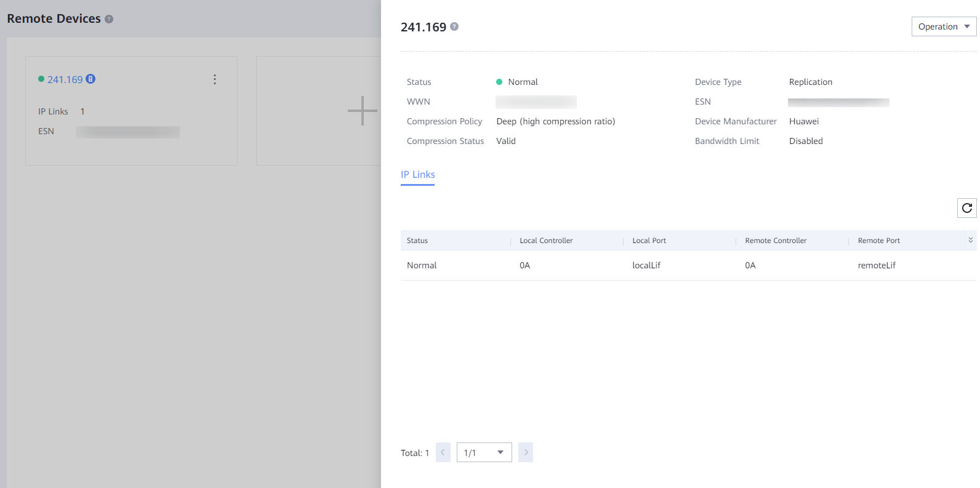Screen dimensions: 980x488
Task: Click the Remote Controller column header
Action: pyautogui.click(x=776, y=241)
